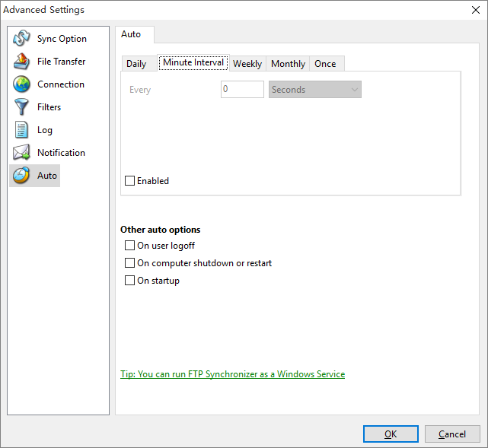Image resolution: width=488 pixels, height=448 pixels.
Task: Select File Transfer label in sidebar
Action: point(62,62)
